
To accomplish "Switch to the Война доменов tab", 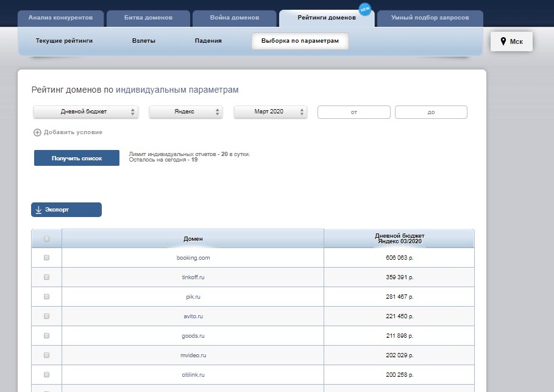I will (235, 18).
